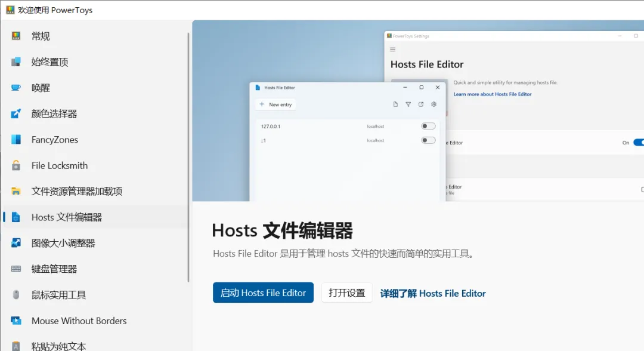Click the additional lines document icon in preview

point(395,104)
